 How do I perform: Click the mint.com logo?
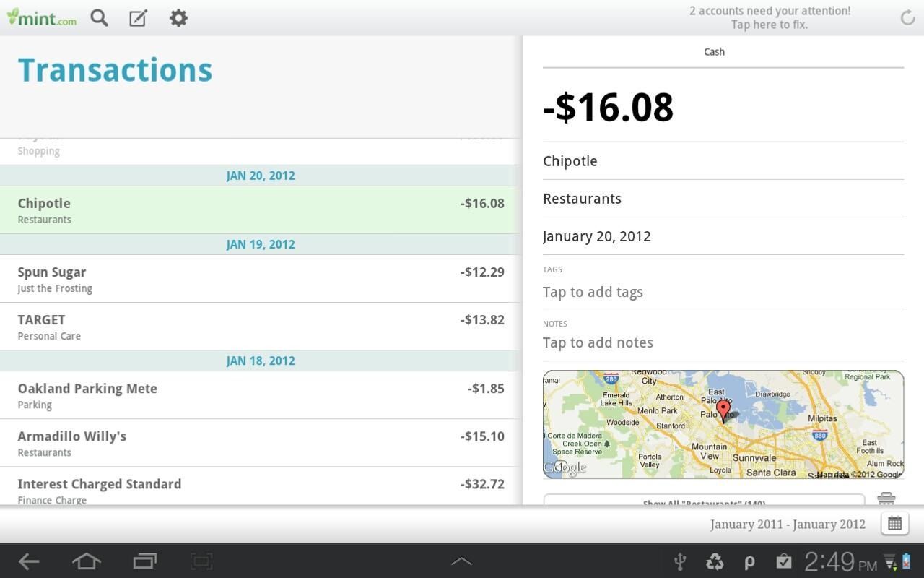pyautogui.click(x=41, y=18)
